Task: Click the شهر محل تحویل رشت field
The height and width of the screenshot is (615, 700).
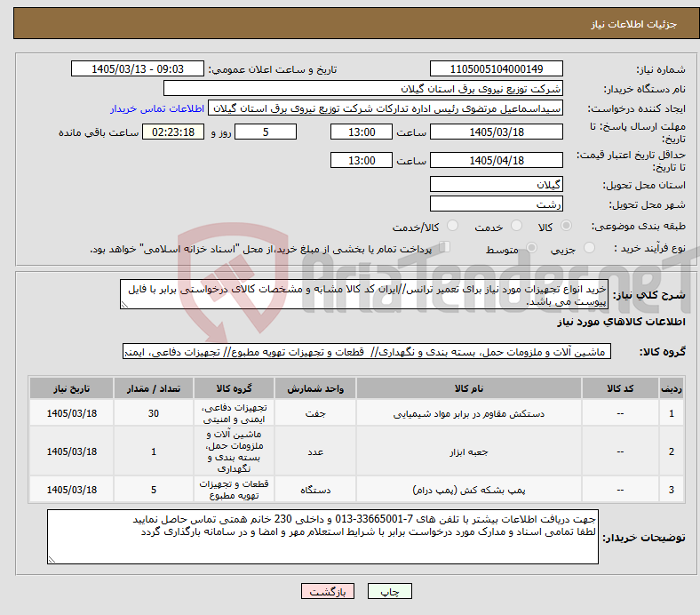Action: click(496, 204)
